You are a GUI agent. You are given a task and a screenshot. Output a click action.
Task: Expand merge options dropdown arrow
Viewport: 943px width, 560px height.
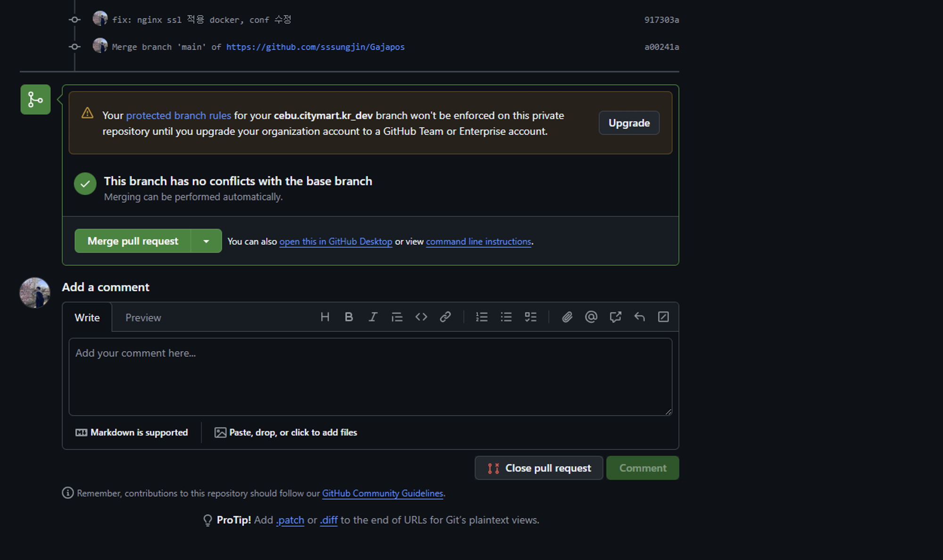point(206,241)
